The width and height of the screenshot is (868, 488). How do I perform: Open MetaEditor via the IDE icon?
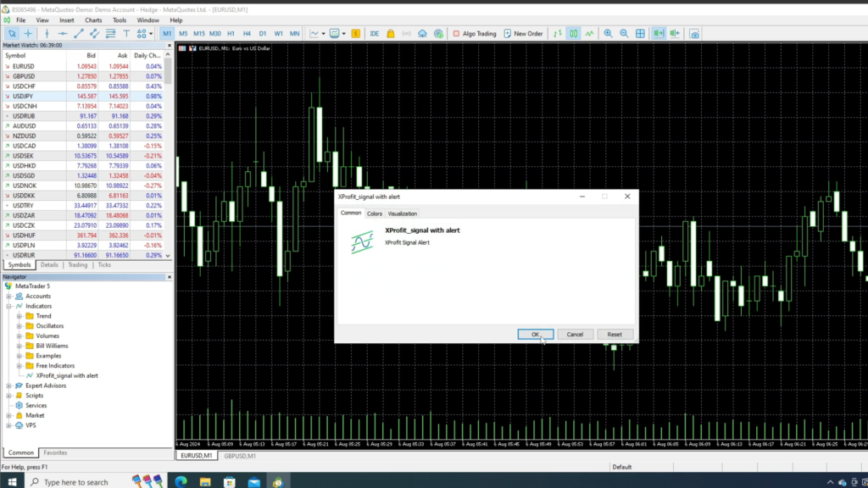tap(376, 33)
